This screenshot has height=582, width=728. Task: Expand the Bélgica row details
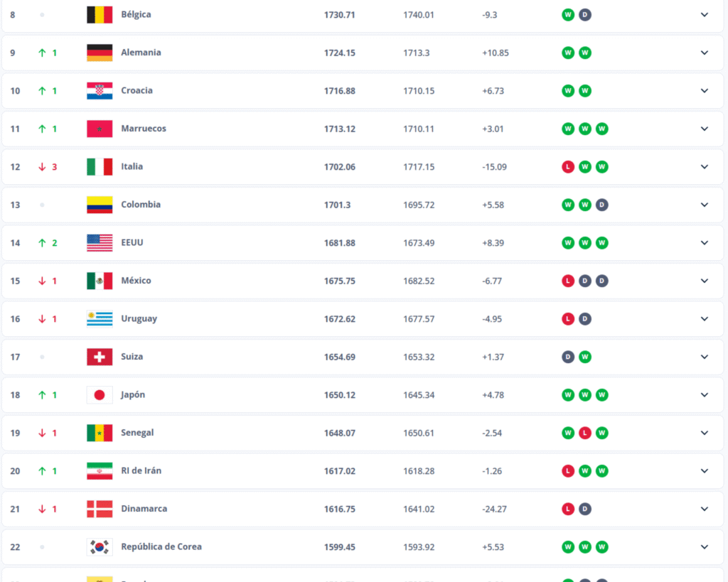pyautogui.click(x=705, y=15)
